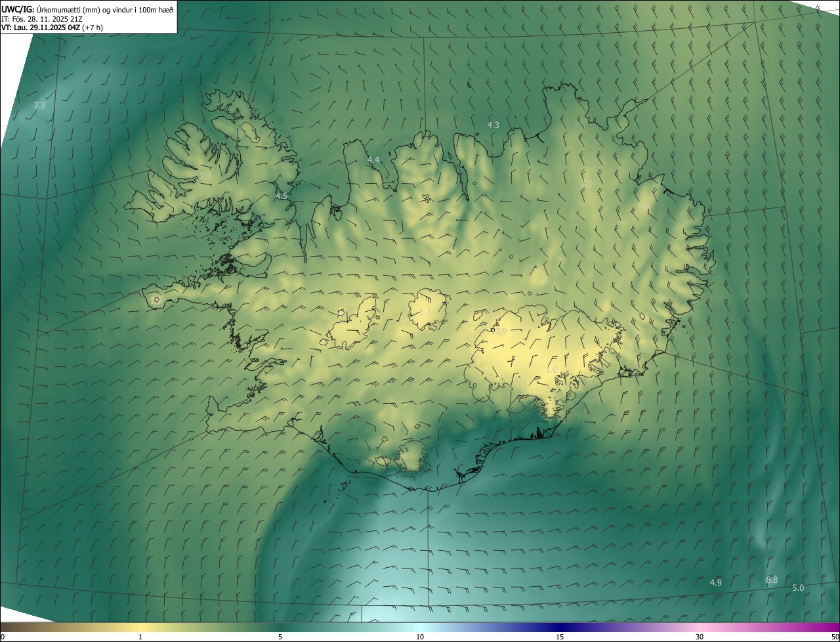
Task: Click the 'IT: Fös. 28. 11. 2025 21Z' line
Action: (41, 18)
